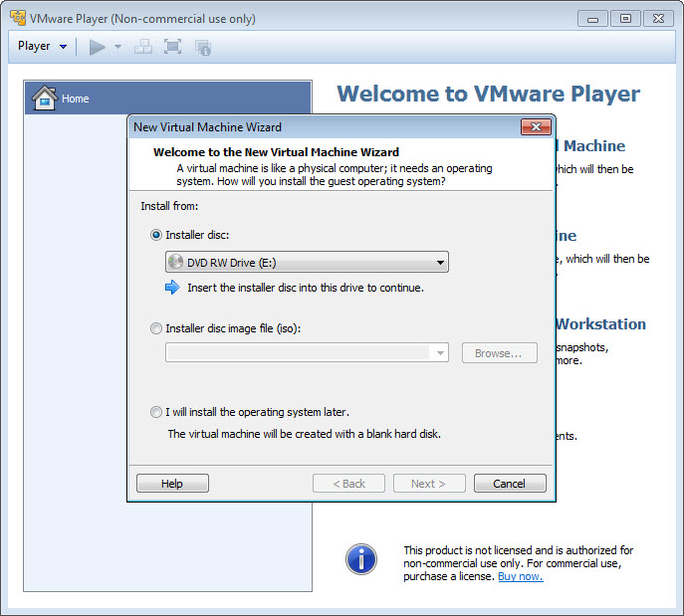The height and width of the screenshot is (616, 684).
Task: Choose I will install the operating system later
Action: [x=155, y=412]
